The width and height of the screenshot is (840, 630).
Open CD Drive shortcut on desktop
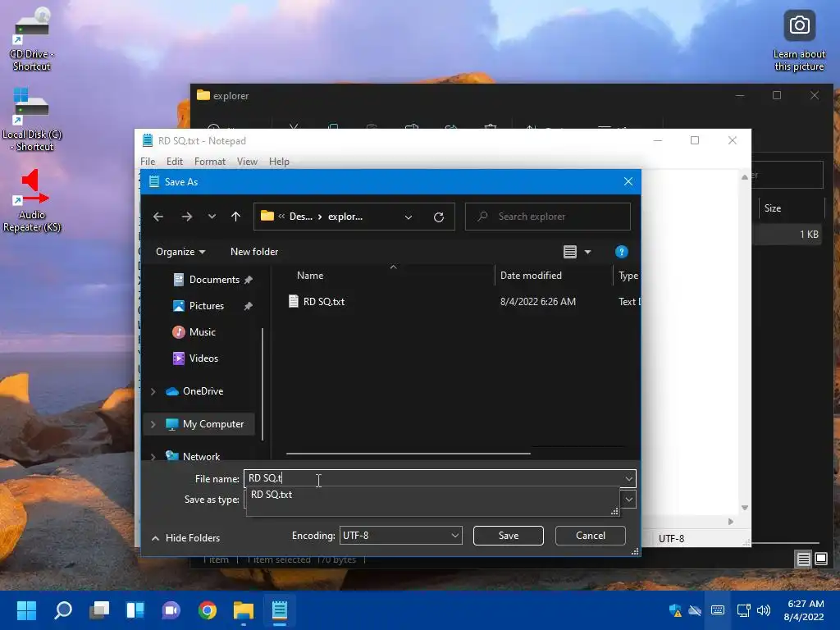[x=32, y=39]
